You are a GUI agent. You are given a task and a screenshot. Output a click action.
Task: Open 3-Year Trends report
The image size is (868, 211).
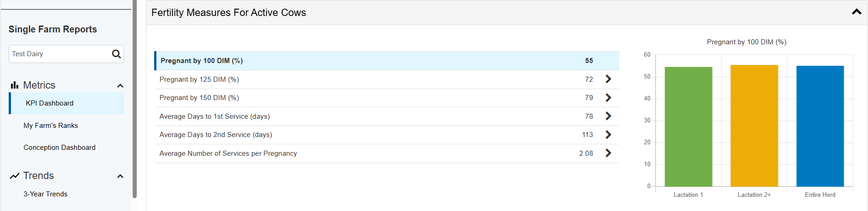click(x=45, y=194)
